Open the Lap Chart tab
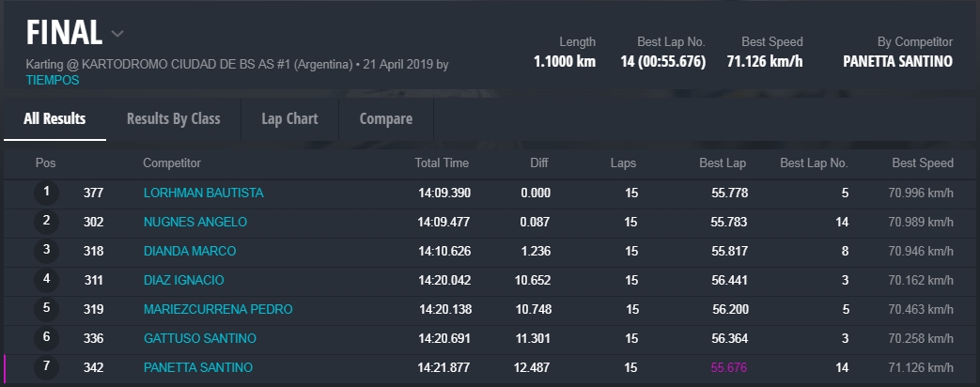 click(289, 119)
